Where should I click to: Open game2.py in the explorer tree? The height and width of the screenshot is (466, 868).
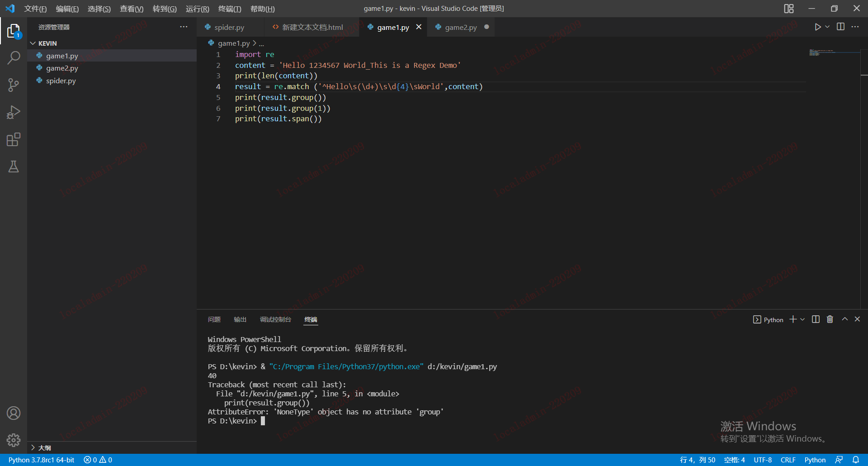(x=62, y=68)
